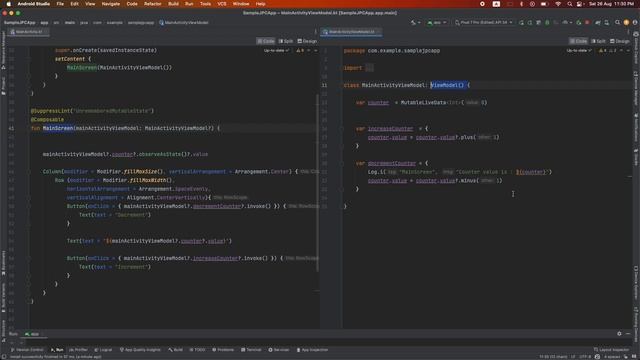
Task: Select Split view mode in right editor
Action: click(598, 41)
